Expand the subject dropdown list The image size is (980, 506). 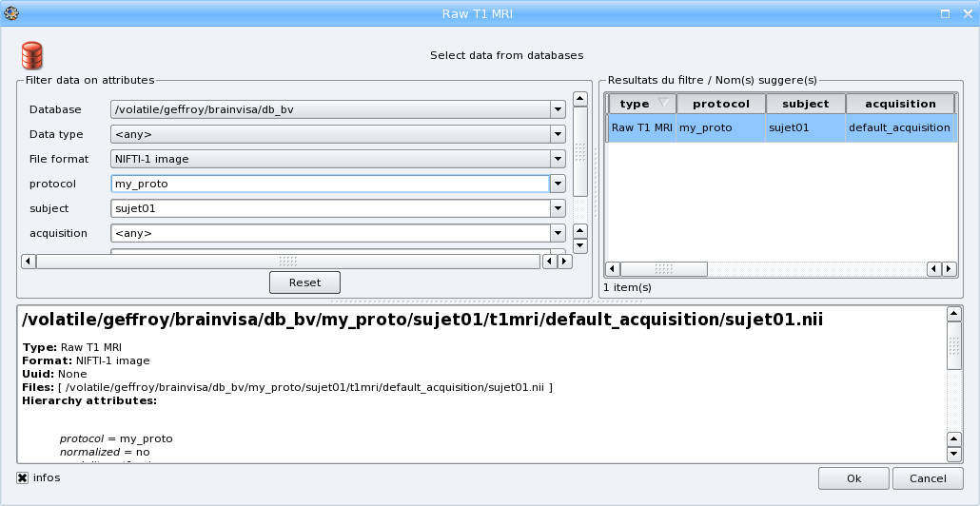(x=558, y=208)
